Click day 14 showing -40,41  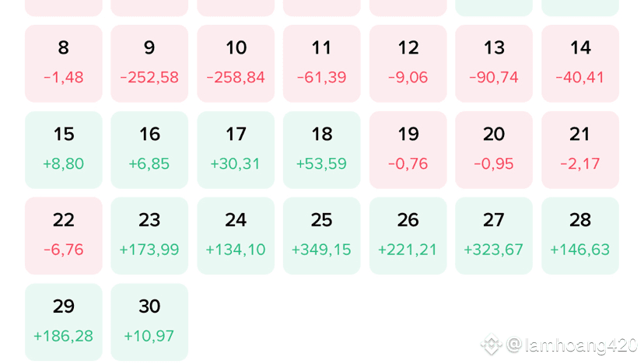click(x=580, y=63)
